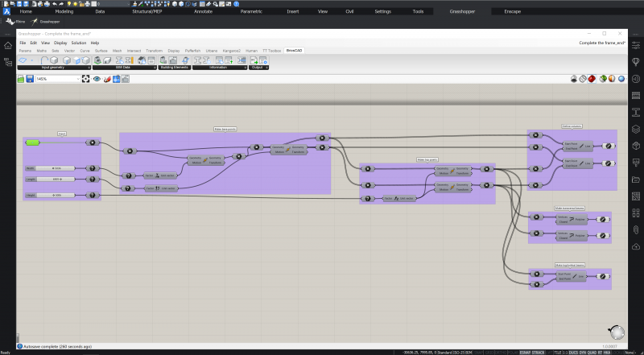Open the Solution menu
The image size is (644, 355).
pos(78,43)
